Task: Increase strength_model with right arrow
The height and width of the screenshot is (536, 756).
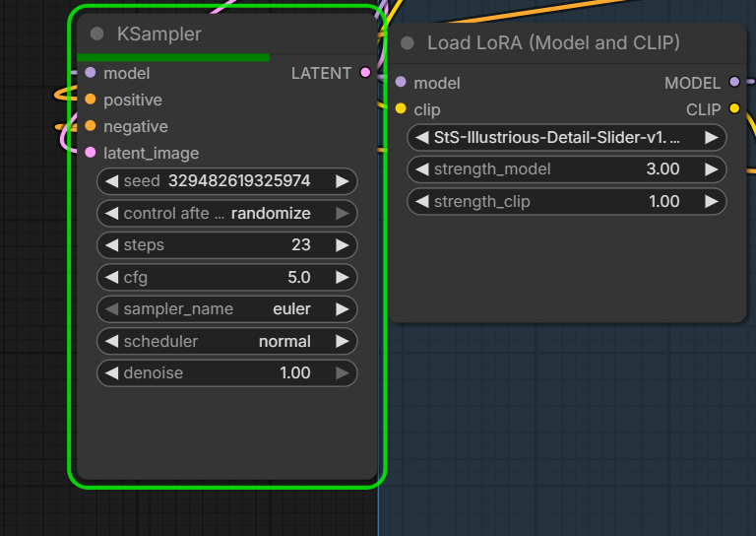Action: (711, 169)
